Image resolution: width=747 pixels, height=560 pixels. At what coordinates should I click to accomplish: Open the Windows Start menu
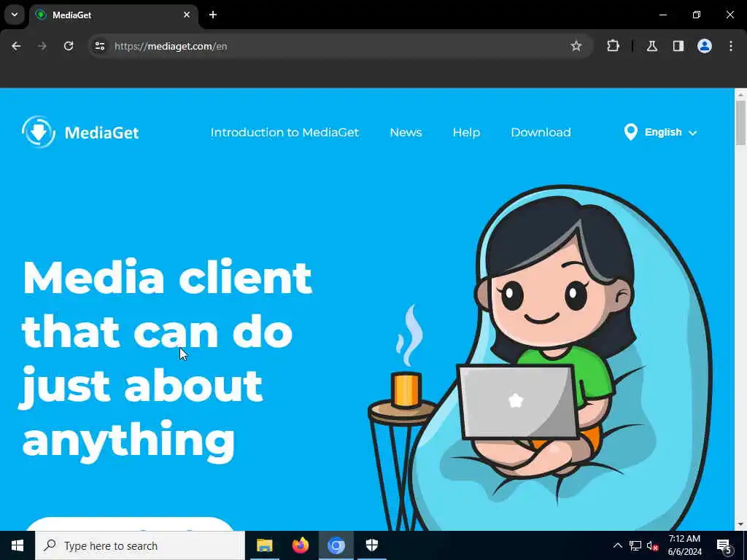click(x=18, y=545)
